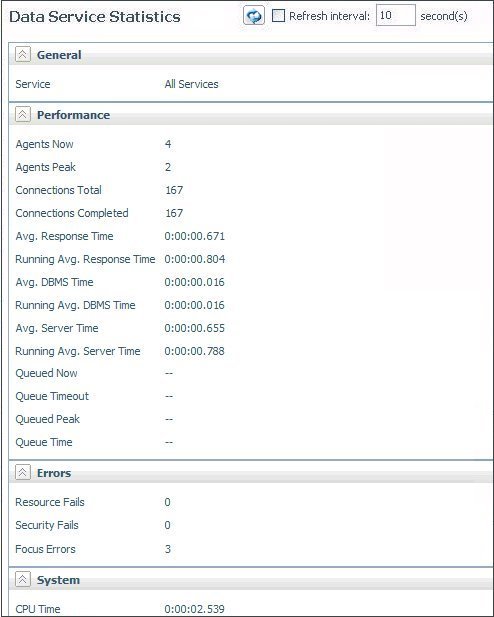Collapse the General section
The image size is (494, 617).
[23, 55]
